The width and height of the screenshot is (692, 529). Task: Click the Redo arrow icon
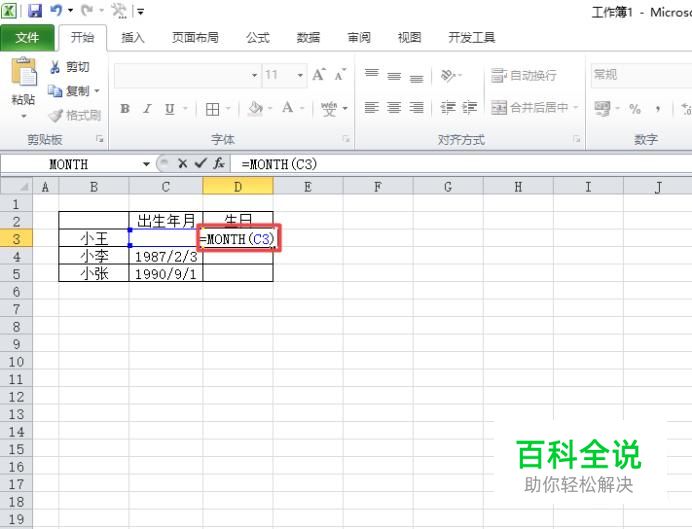coord(87,10)
